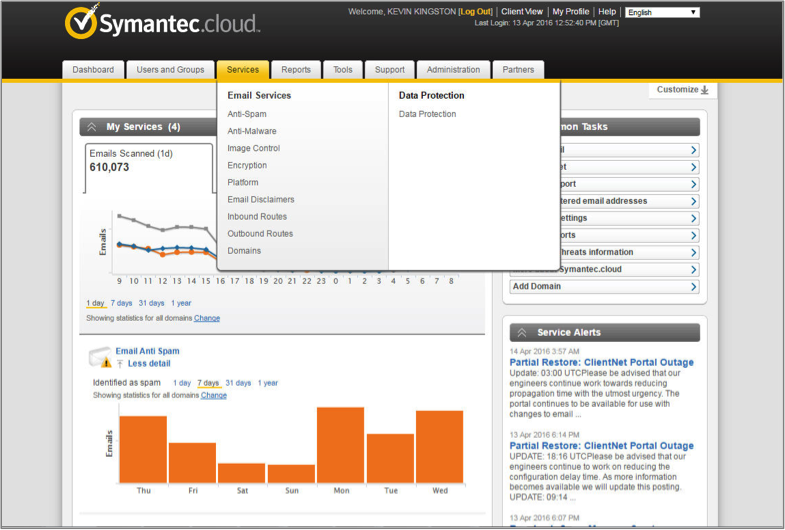The image size is (785, 530).
Task: Click the Customize download arrow icon
Action: click(x=705, y=90)
